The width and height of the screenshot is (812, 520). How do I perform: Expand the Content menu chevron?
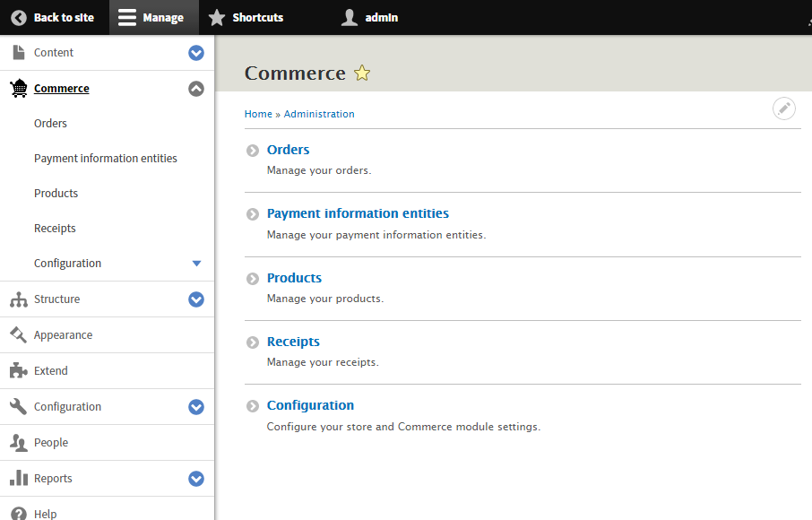point(196,53)
